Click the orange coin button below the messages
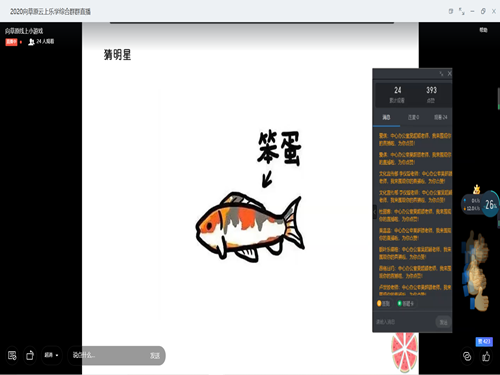Screen dimensions: 500x375 pyautogui.click(x=384, y=303)
